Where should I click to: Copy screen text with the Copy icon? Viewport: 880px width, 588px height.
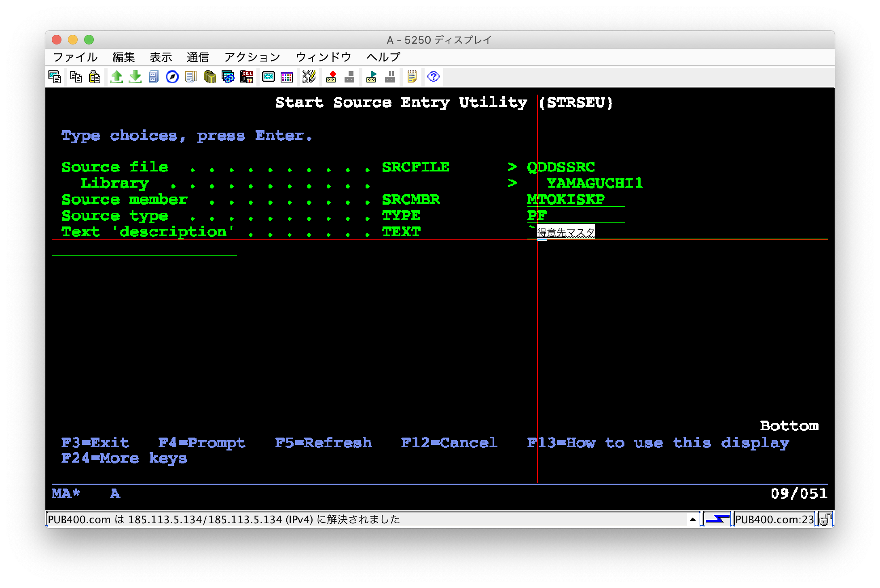tap(55, 77)
